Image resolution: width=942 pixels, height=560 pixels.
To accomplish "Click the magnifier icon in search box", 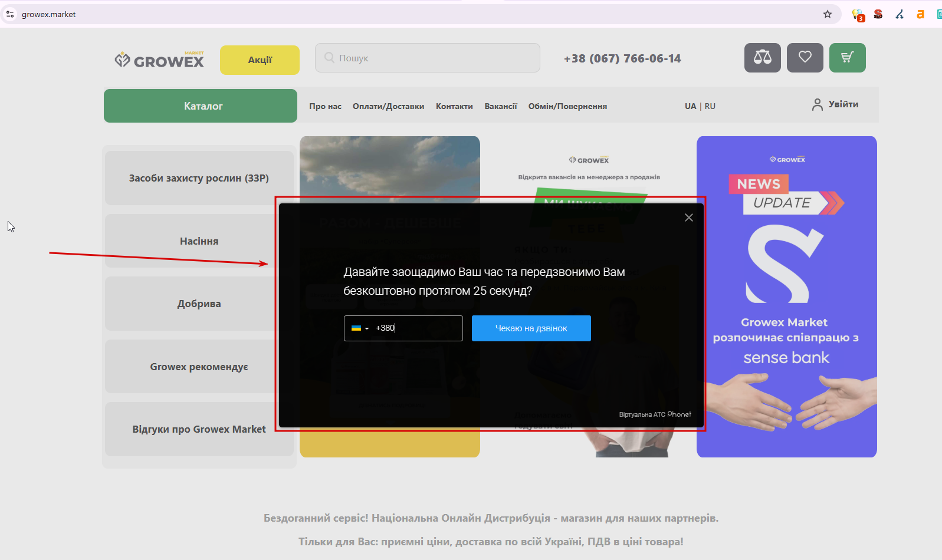I will point(329,58).
